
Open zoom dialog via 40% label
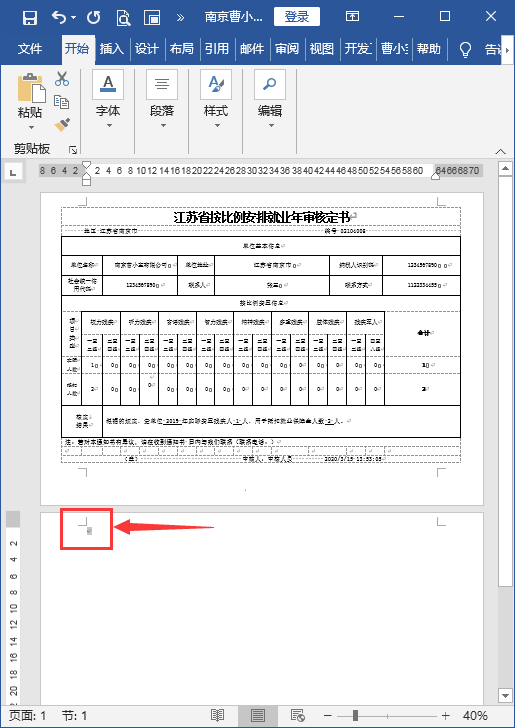[x=475, y=715]
